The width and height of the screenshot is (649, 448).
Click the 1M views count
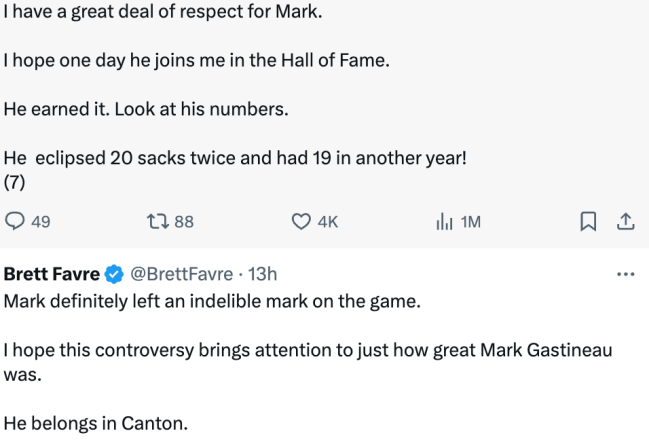[470, 222]
